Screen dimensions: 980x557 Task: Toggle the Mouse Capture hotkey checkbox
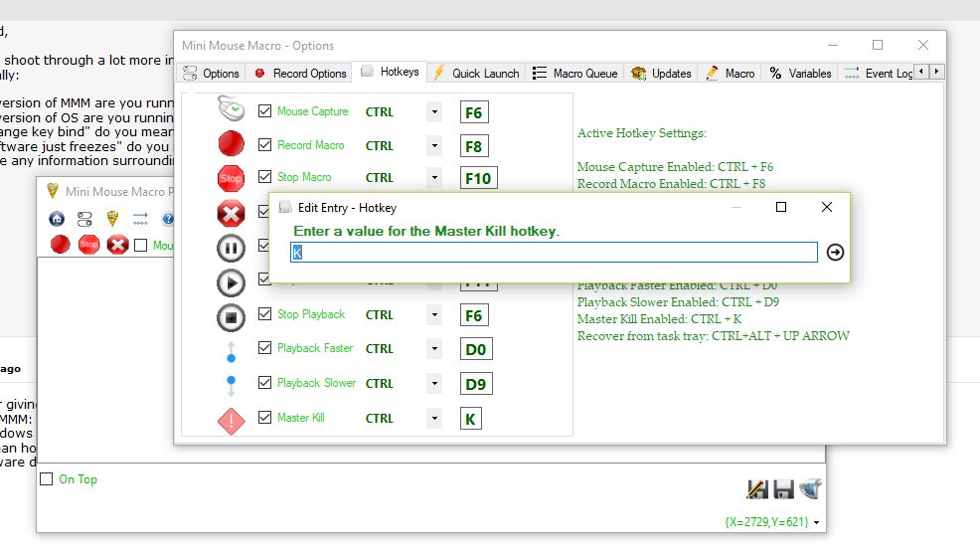click(265, 110)
